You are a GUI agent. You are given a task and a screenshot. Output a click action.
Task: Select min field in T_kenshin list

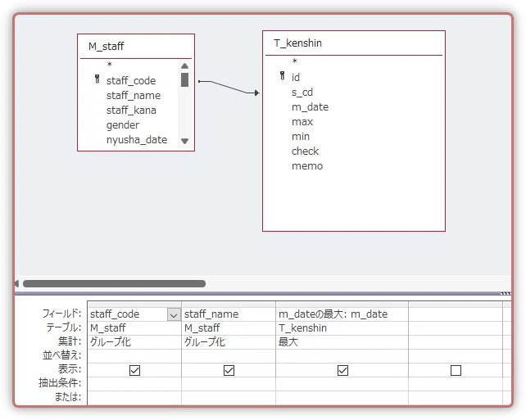[301, 137]
